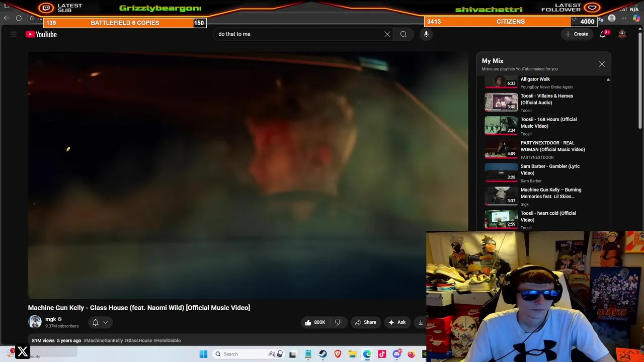Open the YouTube notifications bell
Image resolution: width=644 pixels, height=362 pixels.
tap(603, 34)
